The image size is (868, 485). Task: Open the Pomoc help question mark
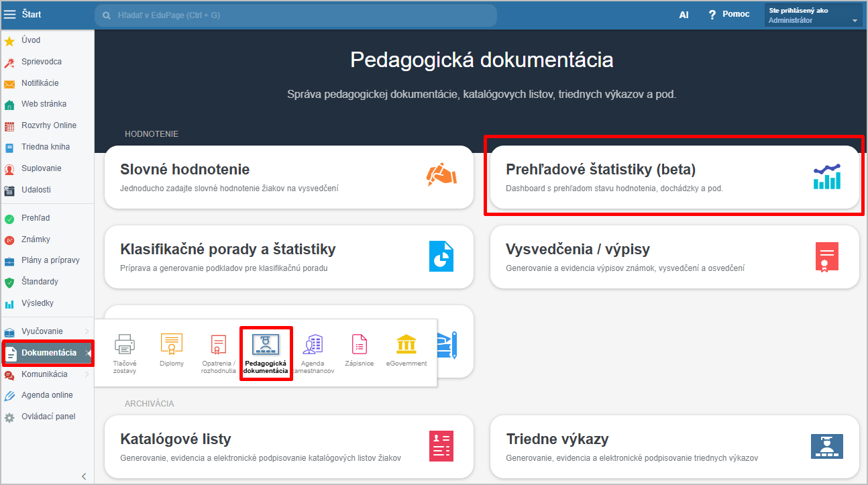coord(712,15)
